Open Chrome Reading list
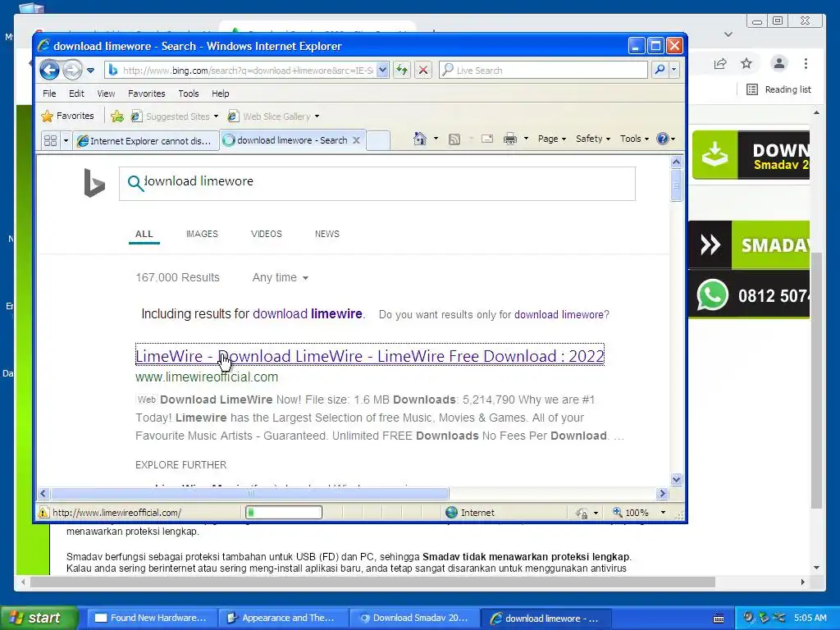Image resolution: width=840 pixels, height=630 pixels. coord(778,89)
